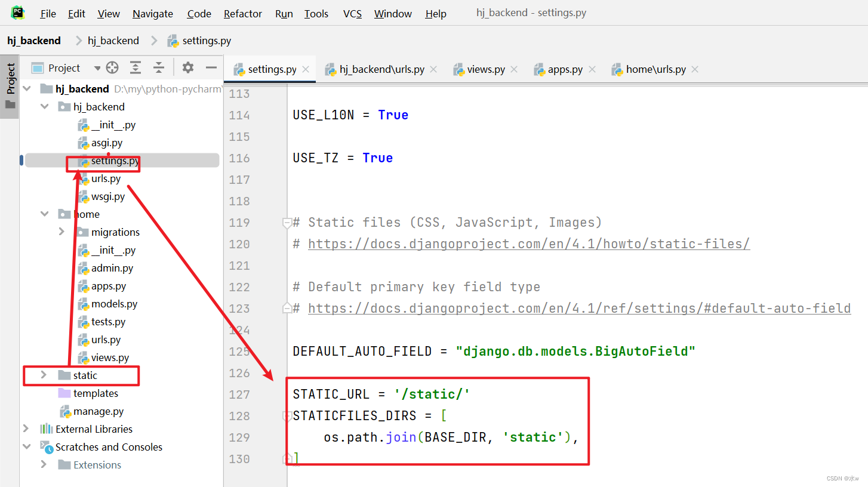
Task: Collapse the hj_backend package folder
Action: click(x=44, y=107)
